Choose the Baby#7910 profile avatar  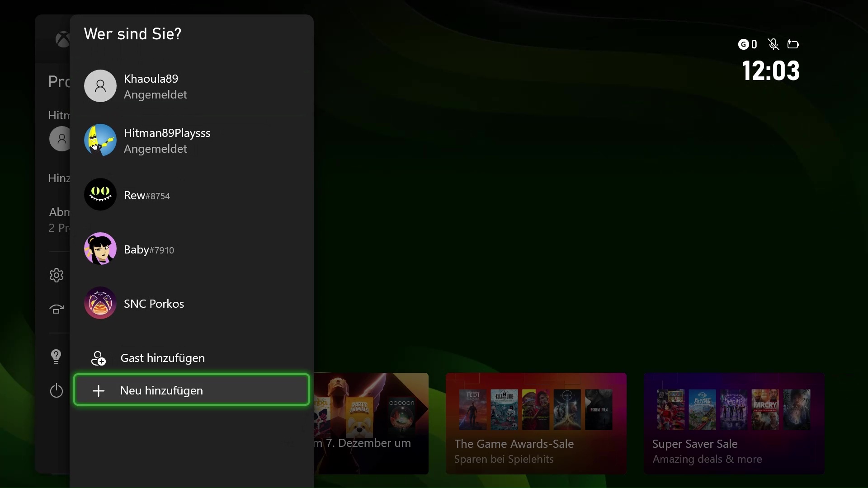click(x=100, y=249)
